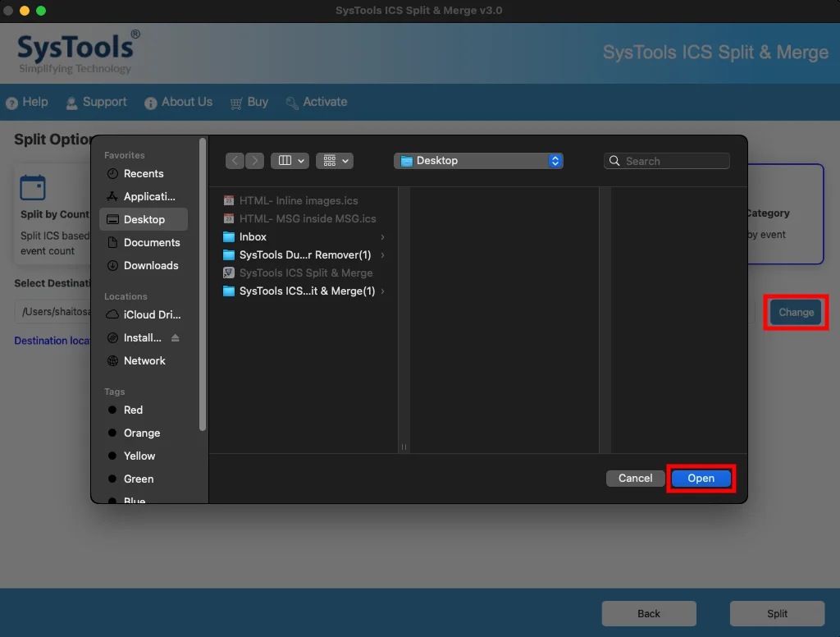The width and height of the screenshot is (840, 637).
Task: Open the Activate menu item
Action: [x=317, y=103]
